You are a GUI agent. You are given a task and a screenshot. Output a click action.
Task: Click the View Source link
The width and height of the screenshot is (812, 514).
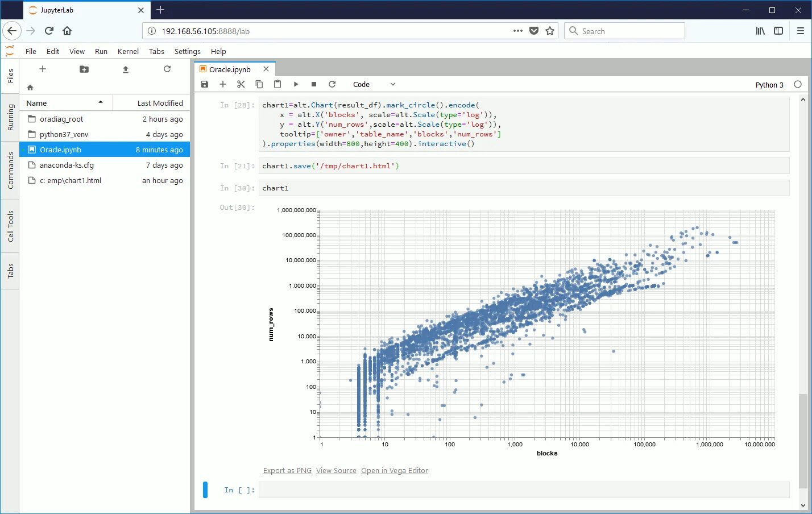click(x=336, y=470)
